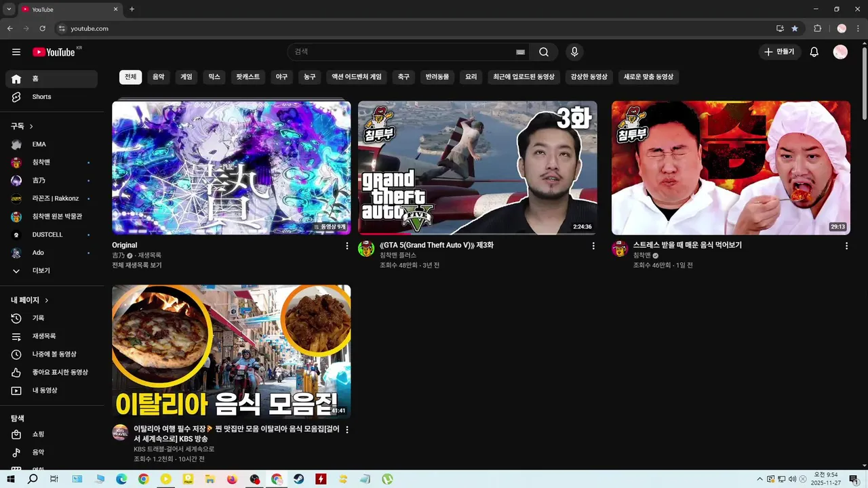Open 침착맨 원본 박물관 subscription
The width and height of the screenshot is (868, 488).
click(52, 217)
